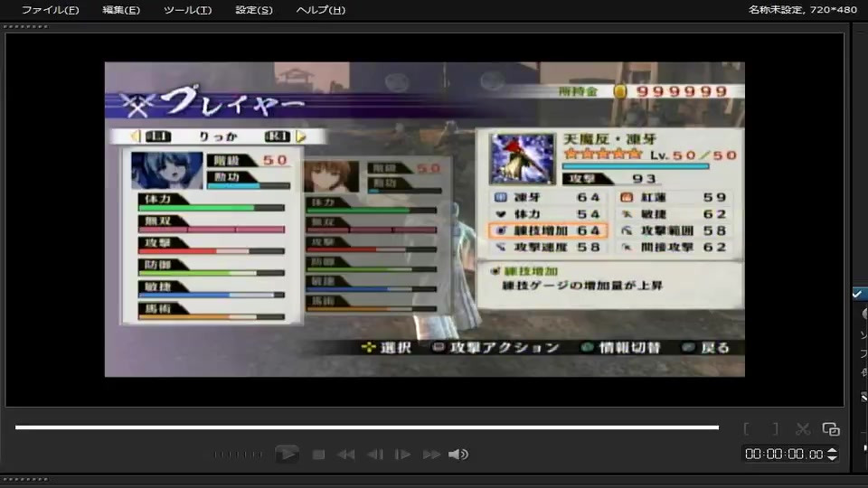Click the enlarge preview window icon
Viewport: 868px width, 488px height.
pyautogui.click(x=831, y=428)
